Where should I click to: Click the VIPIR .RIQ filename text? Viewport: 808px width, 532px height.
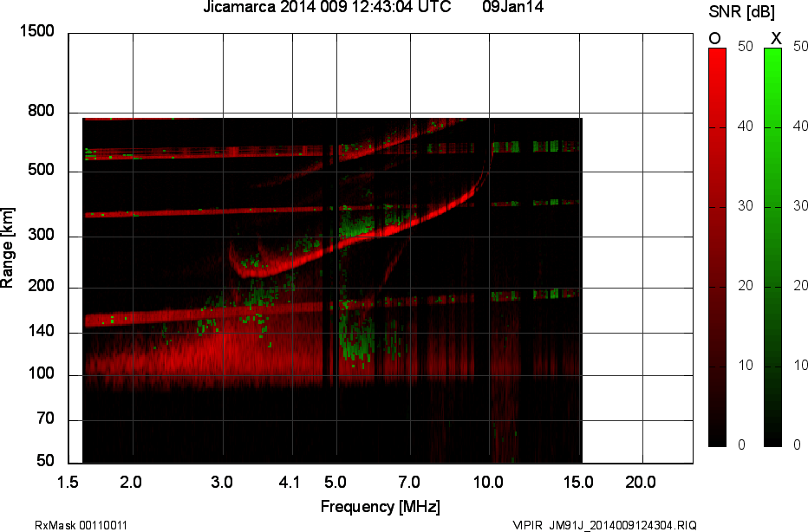[x=604, y=524]
